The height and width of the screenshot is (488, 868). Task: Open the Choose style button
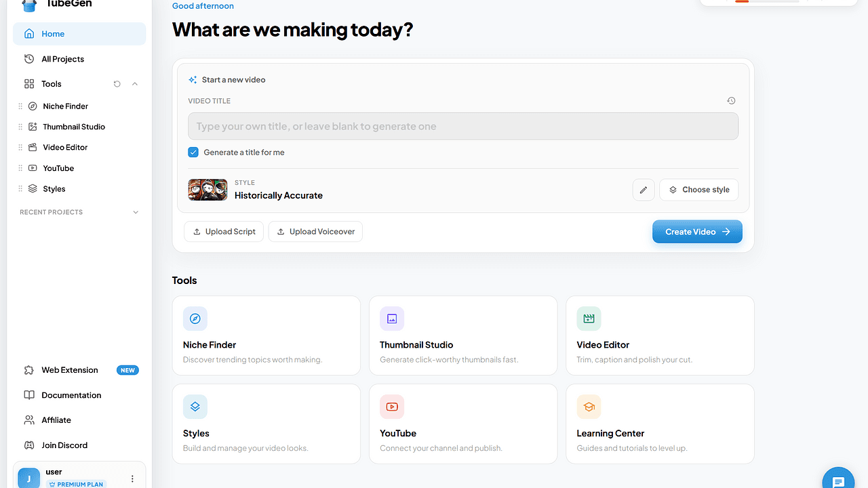click(699, 190)
